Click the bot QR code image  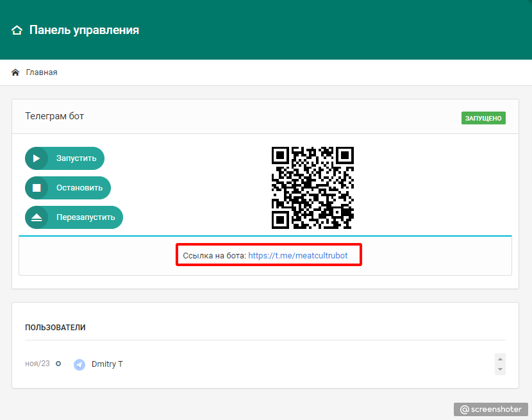point(313,188)
